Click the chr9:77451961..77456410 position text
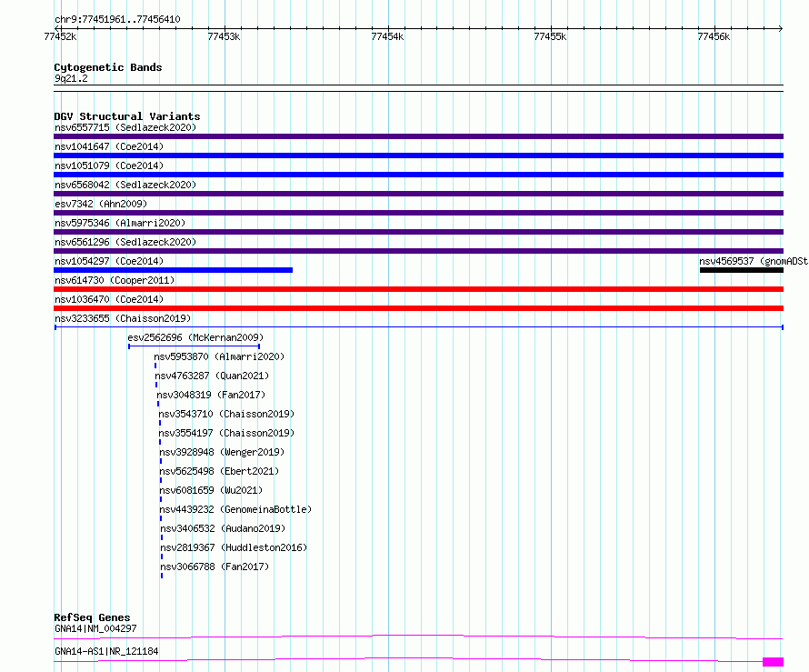Viewport: 809px width, 672px height. point(117,20)
